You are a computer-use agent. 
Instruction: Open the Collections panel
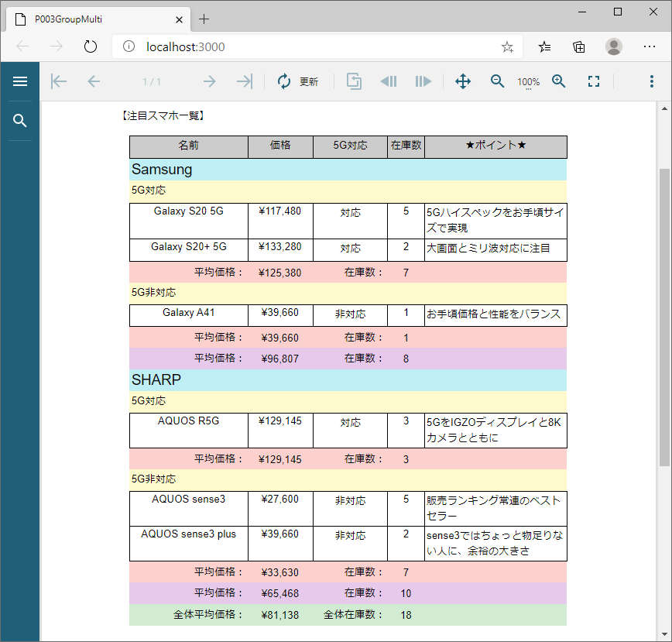click(578, 46)
